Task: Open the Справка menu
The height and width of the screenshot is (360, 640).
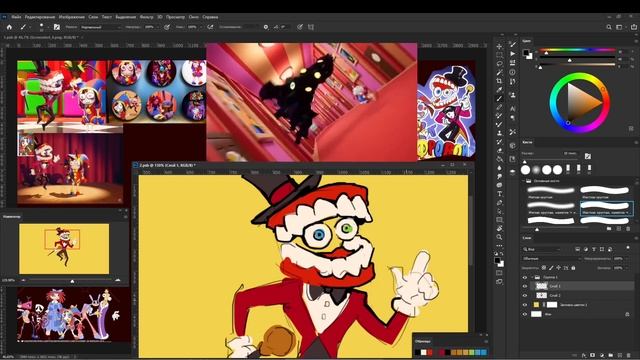Action: (x=210, y=17)
